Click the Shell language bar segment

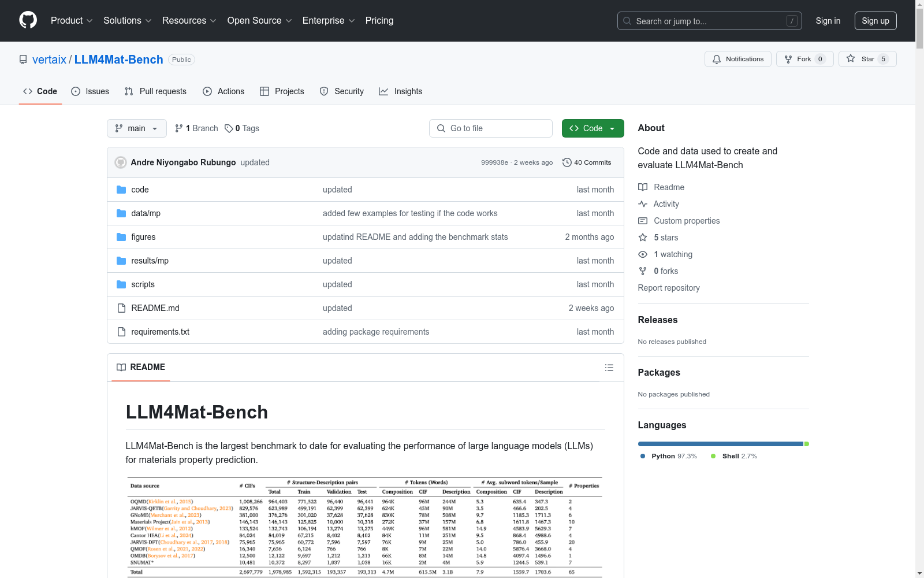tap(807, 444)
